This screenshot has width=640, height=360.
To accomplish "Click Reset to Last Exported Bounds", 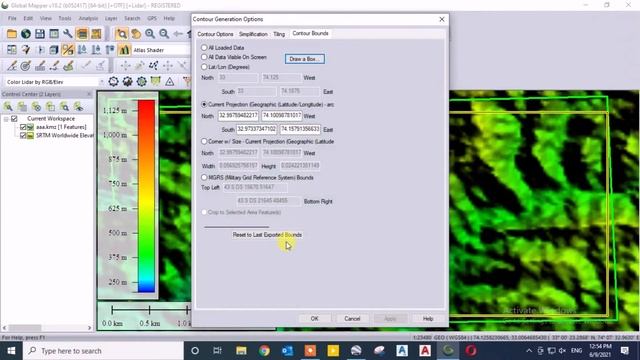I will [267, 235].
